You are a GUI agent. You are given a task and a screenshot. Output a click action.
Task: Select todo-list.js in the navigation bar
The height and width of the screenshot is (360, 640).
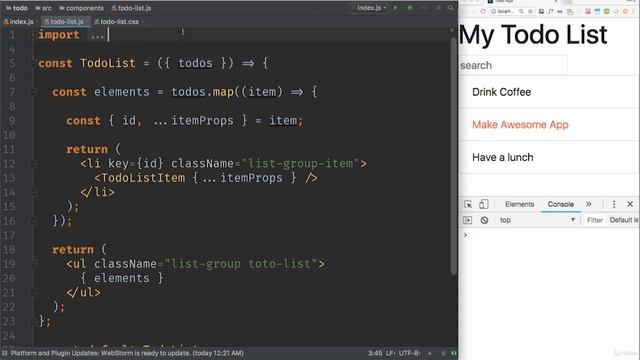(x=131, y=8)
